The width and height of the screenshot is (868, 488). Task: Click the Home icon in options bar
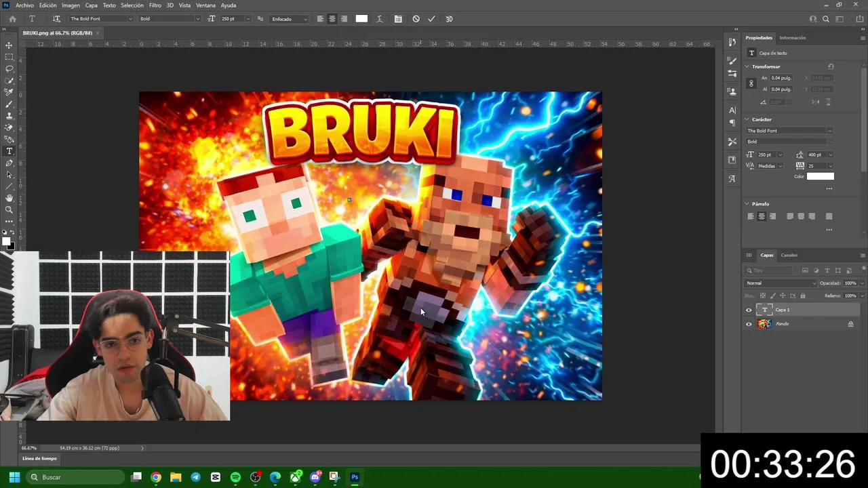pyautogui.click(x=12, y=19)
